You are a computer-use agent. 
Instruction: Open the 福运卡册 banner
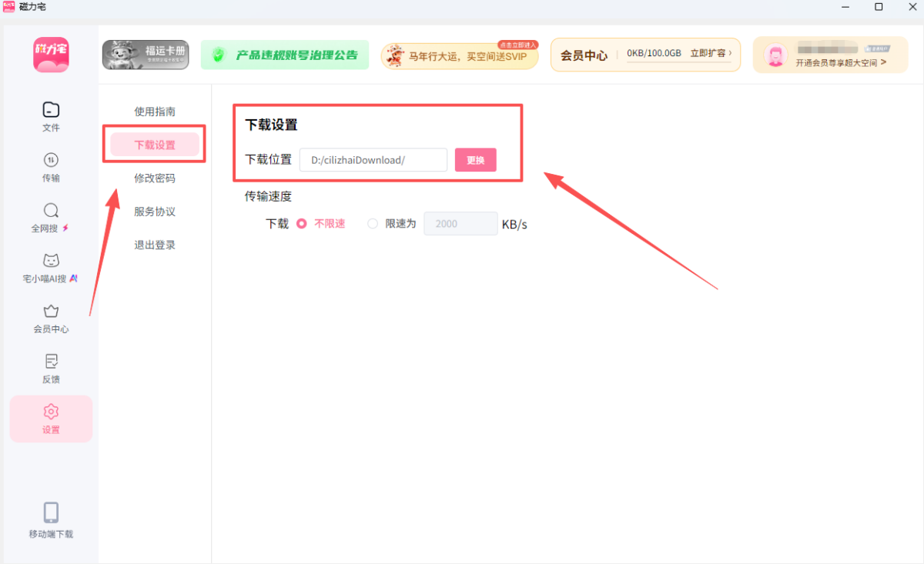point(146,55)
